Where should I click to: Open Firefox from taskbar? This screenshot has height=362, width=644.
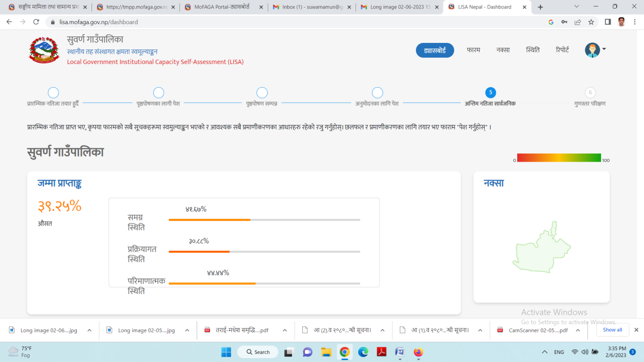pyautogui.click(x=418, y=352)
